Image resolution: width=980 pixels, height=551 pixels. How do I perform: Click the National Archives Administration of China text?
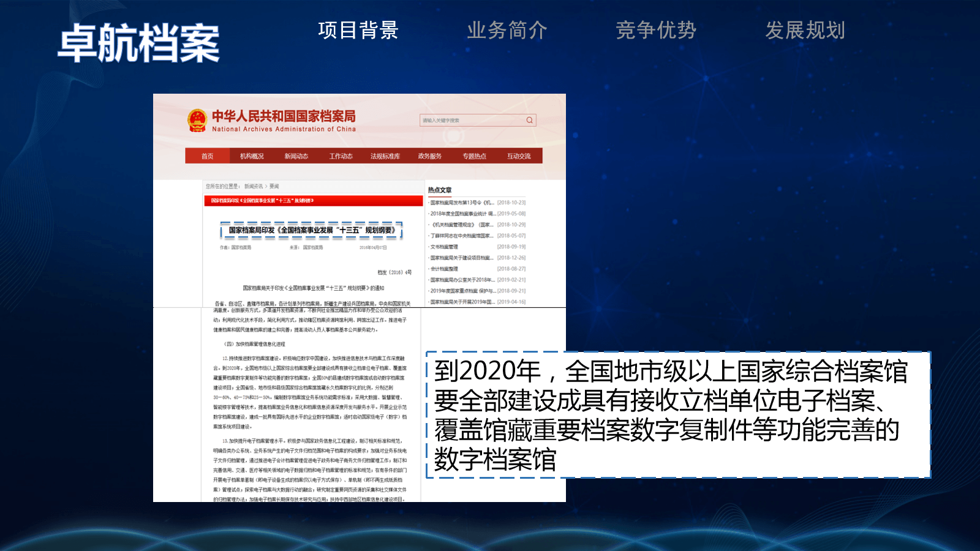point(284,129)
